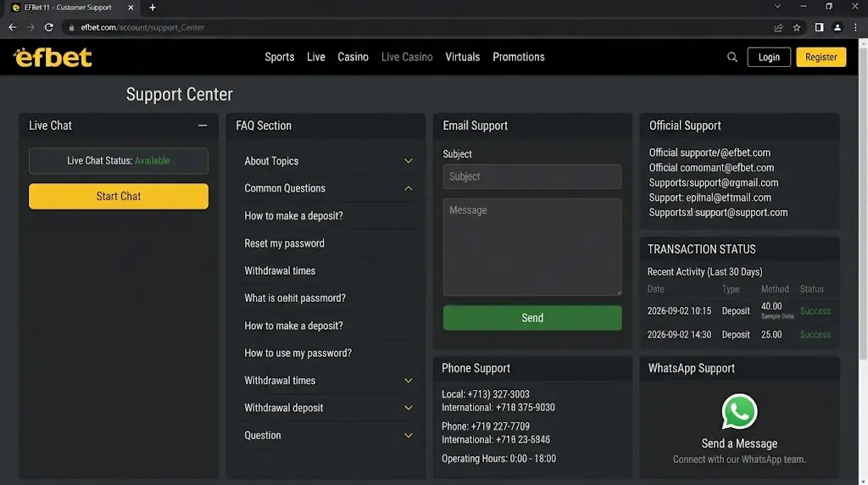Open the Sports menu
868x485 pixels.
(x=280, y=57)
